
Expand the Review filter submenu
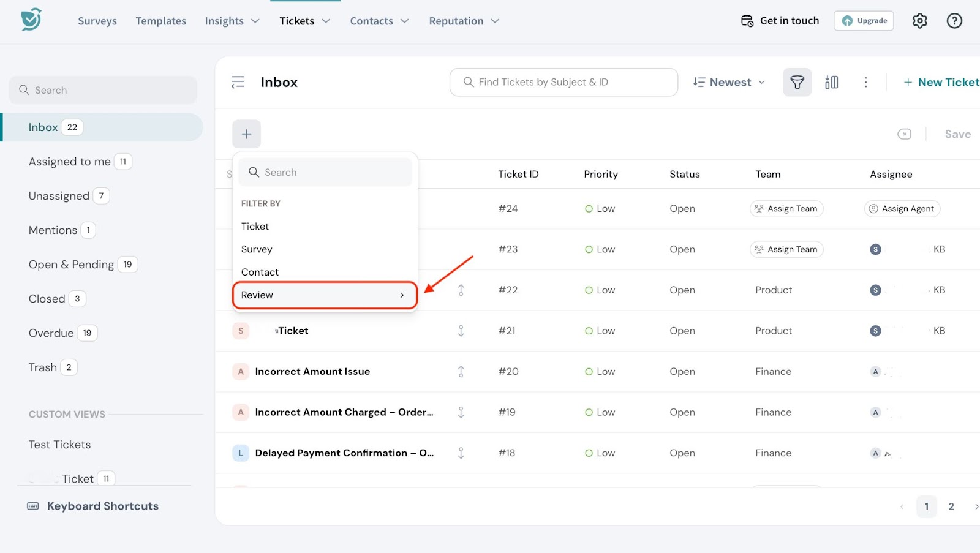click(x=325, y=295)
